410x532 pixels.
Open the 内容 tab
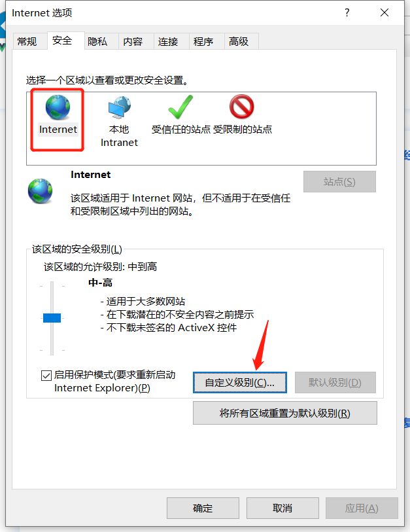coord(133,41)
